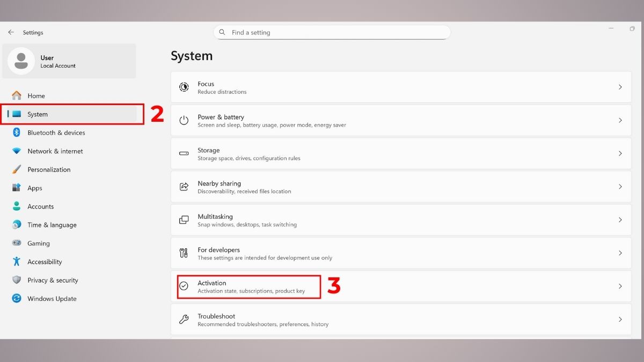The height and width of the screenshot is (362, 644).
Task: Open the Gaming label in sidebar
Action: (39, 243)
